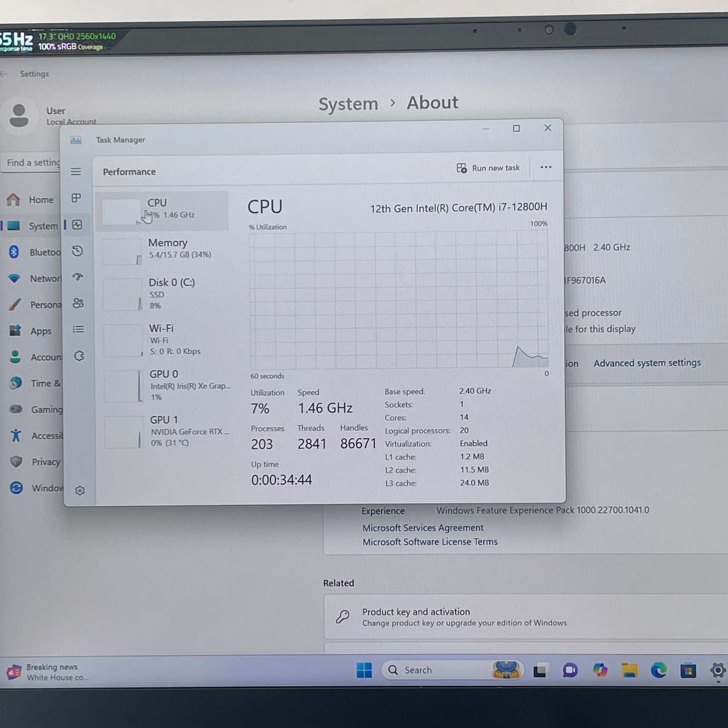
Task: Click the L3 cache value 24.0 MB
Action: coord(475,483)
